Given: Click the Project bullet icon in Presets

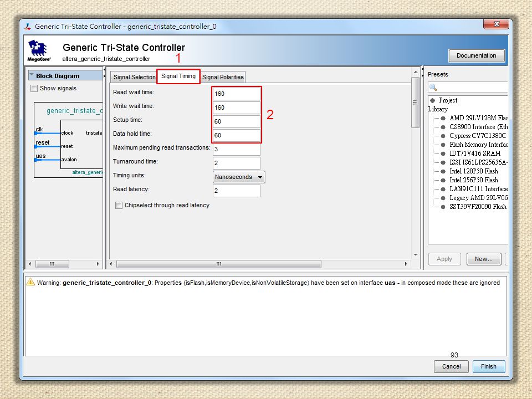Looking at the screenshot, I should [433, 100].
